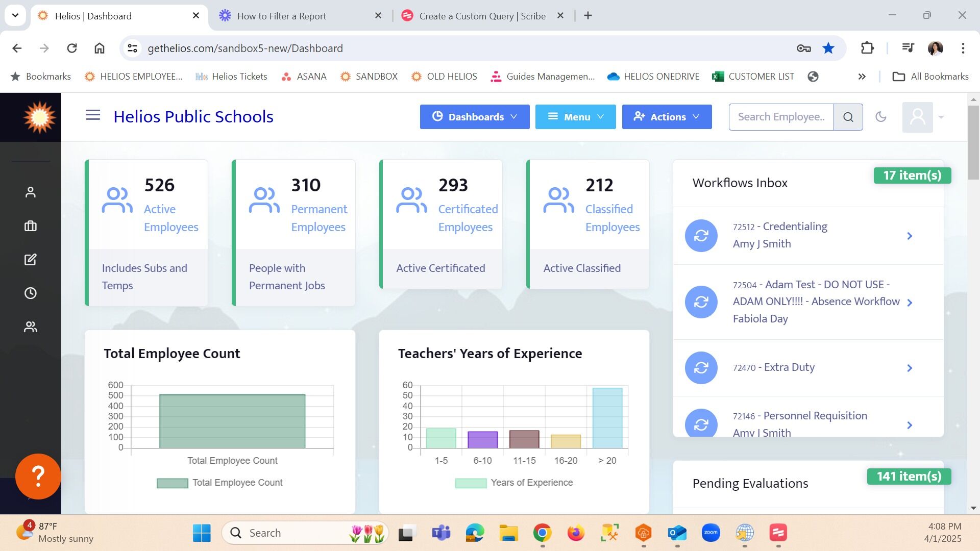The image size is (980, 551).
Task: Click the Helios sun logo
Action: (39, 117)
